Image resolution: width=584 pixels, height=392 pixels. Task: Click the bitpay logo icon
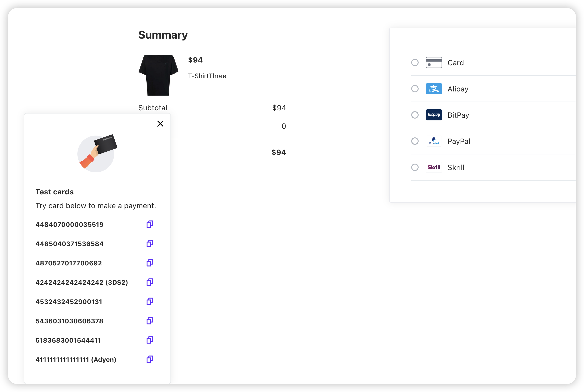434,115
